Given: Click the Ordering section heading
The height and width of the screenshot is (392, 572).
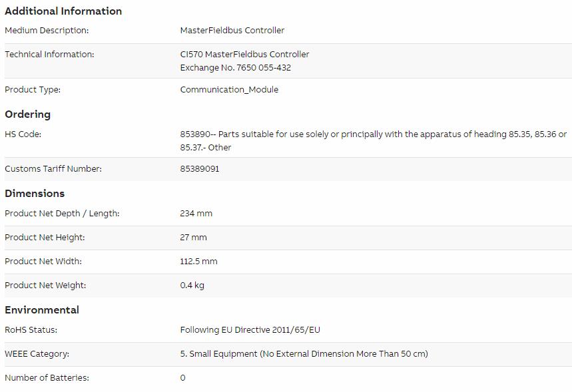Looking at the screenshot, I should coord(28,114).
